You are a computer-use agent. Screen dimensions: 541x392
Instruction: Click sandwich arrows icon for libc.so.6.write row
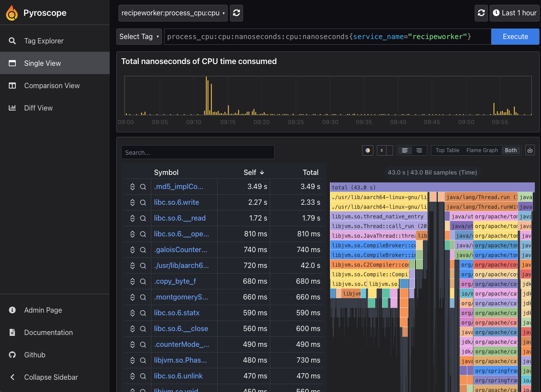(x=133, y=203)
